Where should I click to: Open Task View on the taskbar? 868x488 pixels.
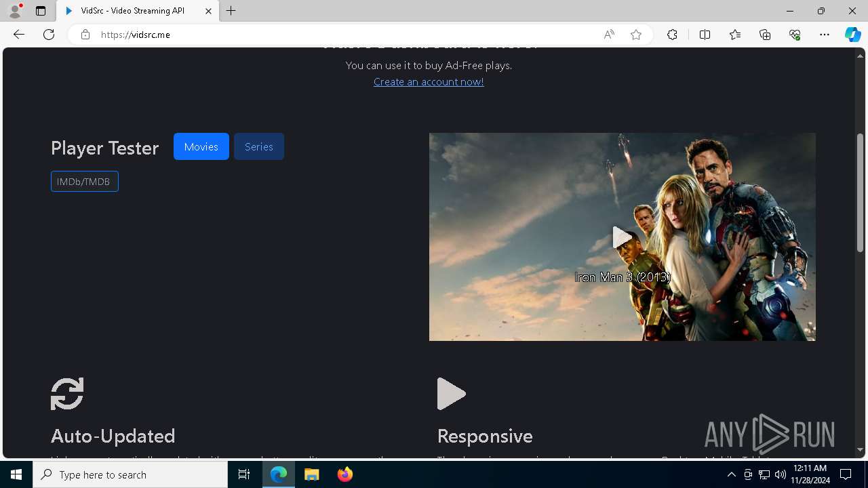pyautogui.click(x=244, y=474)
